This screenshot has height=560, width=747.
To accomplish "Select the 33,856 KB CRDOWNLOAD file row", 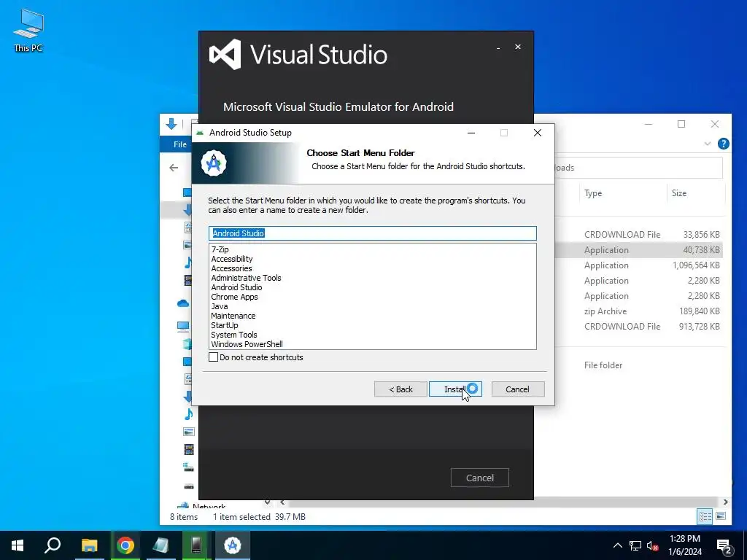I will pos(638,235).
